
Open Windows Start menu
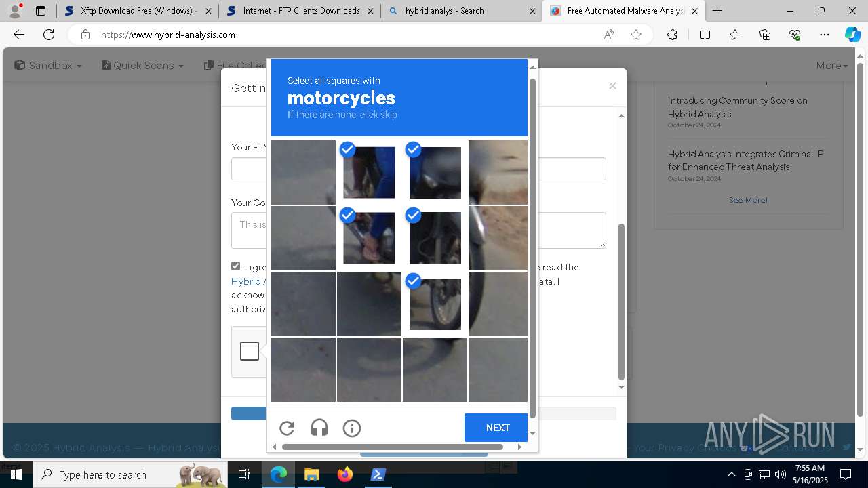[16, 474]
